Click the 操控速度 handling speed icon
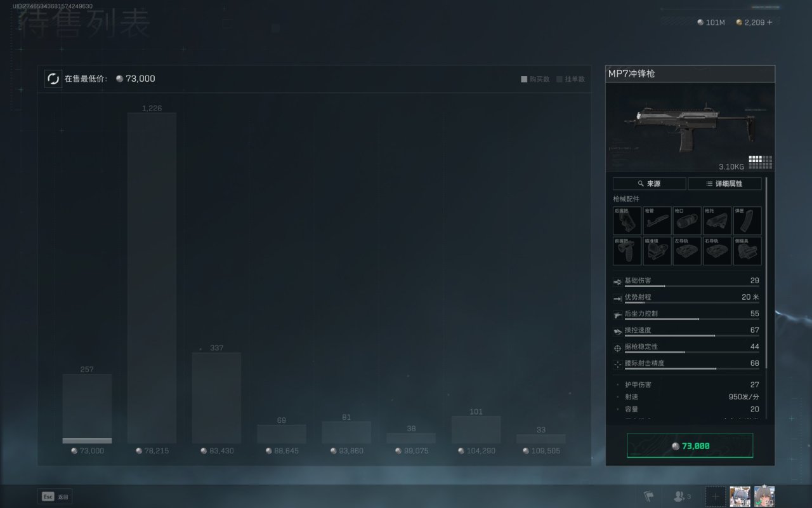This screenshot has height=508, width=812. click(617, 331)
